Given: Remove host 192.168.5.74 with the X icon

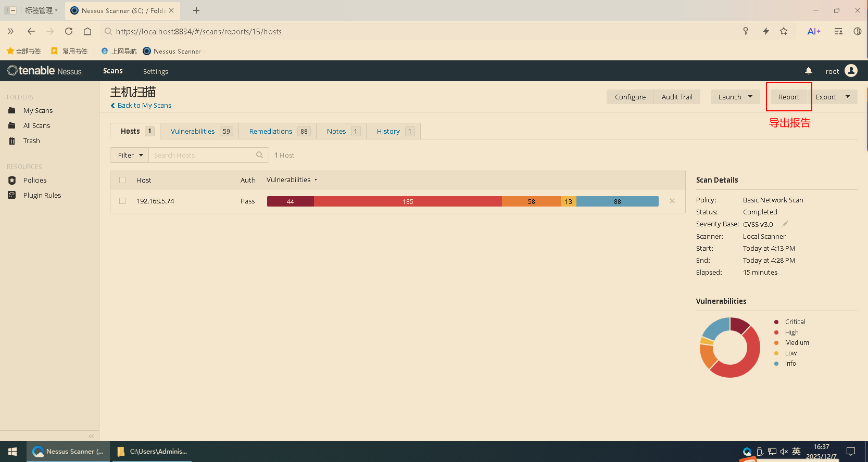Looking at the screenshot, I should point(672,201).
